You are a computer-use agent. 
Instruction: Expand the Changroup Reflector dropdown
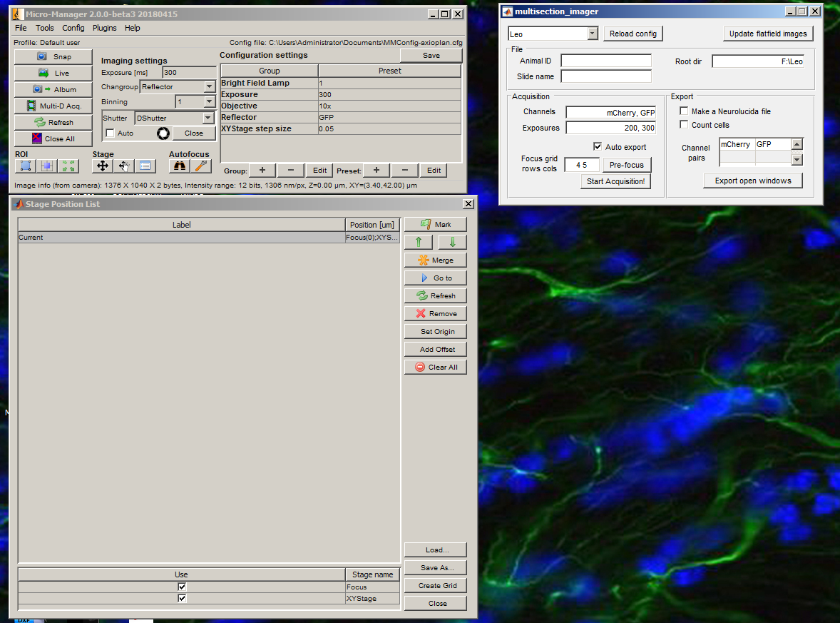click(210, 87)
